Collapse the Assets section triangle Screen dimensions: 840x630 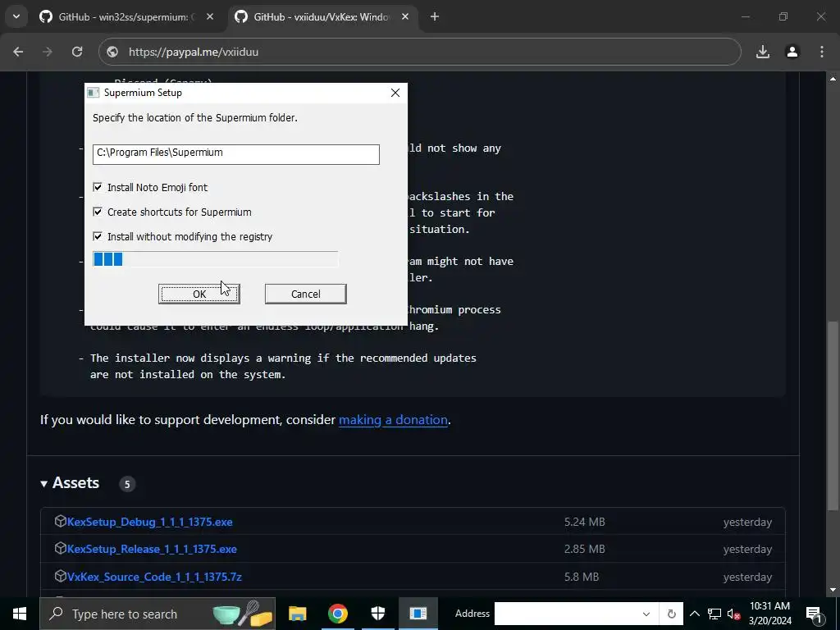44,484
